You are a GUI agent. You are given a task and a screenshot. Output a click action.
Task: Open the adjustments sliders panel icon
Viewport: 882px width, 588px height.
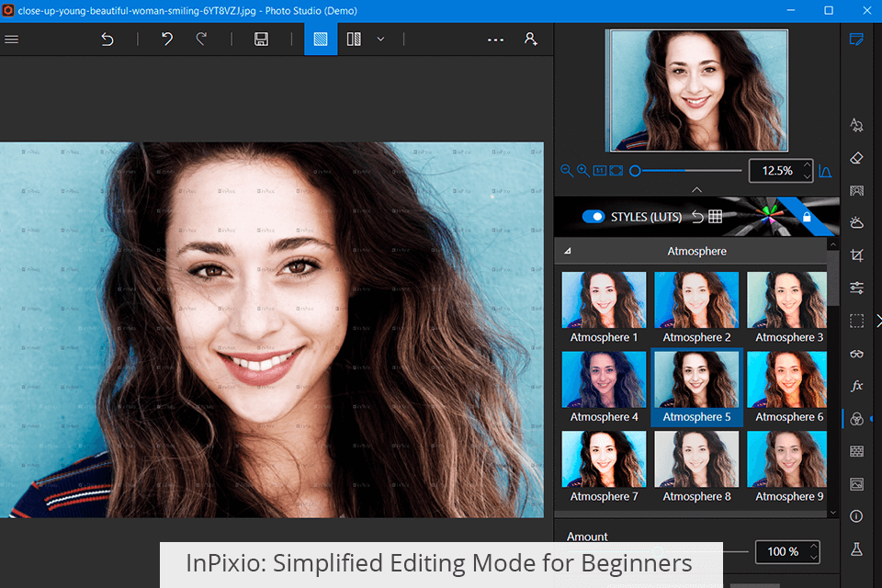tap(856, 288)
